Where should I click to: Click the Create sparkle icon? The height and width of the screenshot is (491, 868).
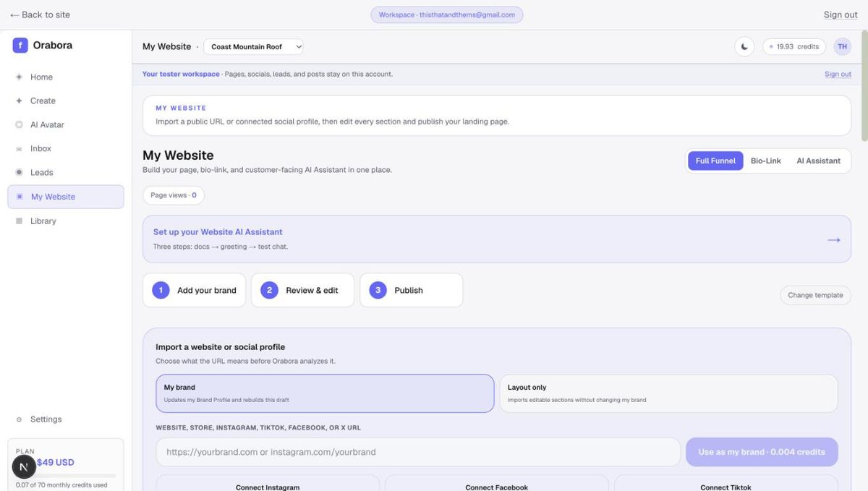coord(19,101)
